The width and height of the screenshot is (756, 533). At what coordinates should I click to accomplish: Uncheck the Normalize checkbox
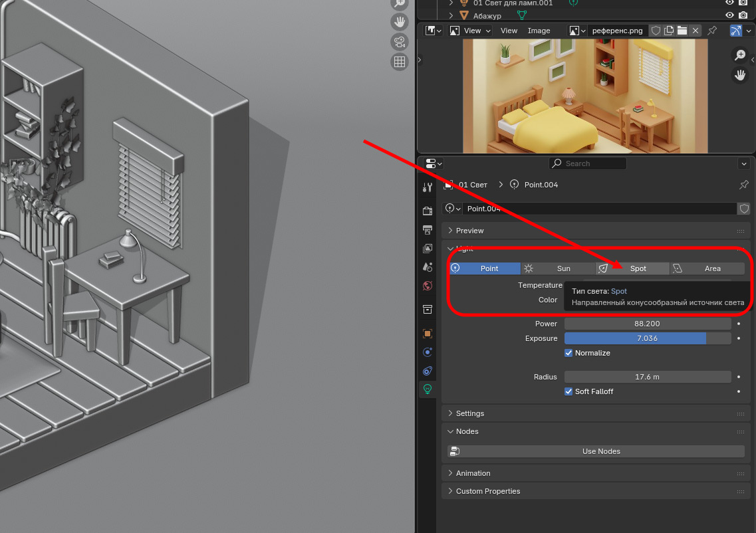tap(568, 353)
